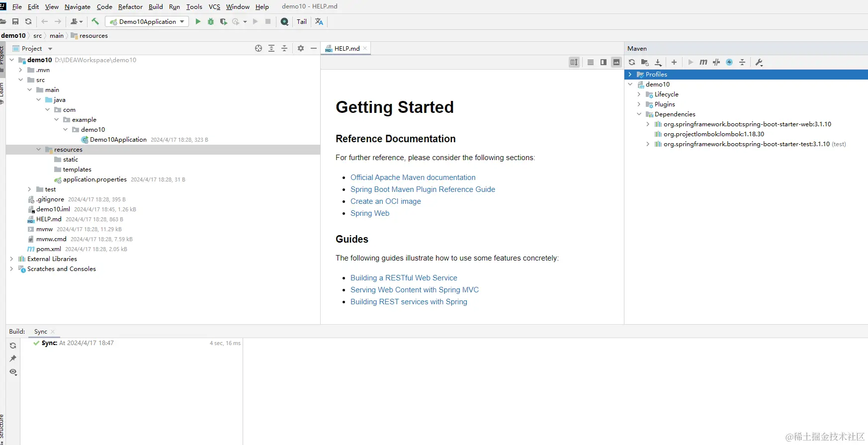The image size is (868, 445).
Task: Hide Project panel with minus icon
Action: click(x=314, y=48)
